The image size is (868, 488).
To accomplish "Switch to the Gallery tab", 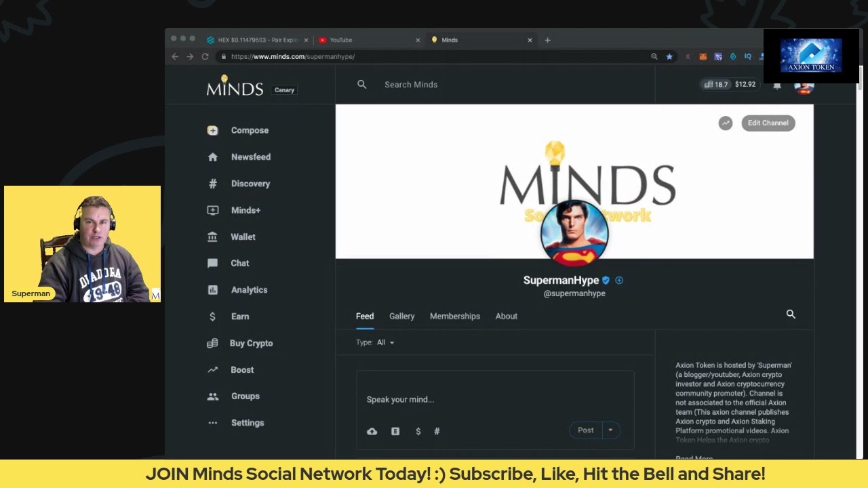I will 401,316.
